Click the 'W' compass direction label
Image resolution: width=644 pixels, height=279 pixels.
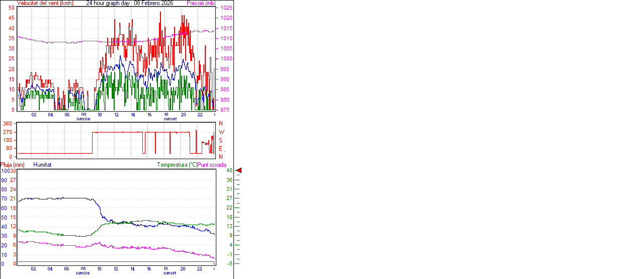pos(221,132)
